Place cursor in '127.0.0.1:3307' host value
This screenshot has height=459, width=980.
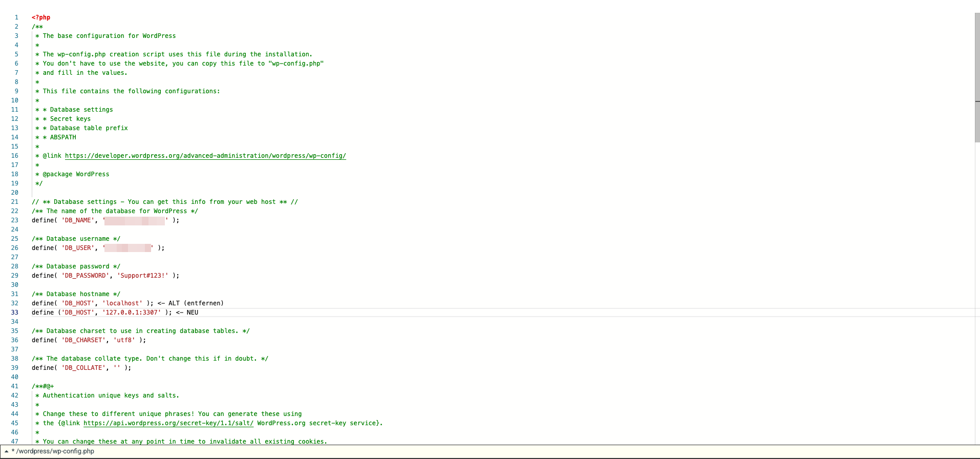coord(132,312)
